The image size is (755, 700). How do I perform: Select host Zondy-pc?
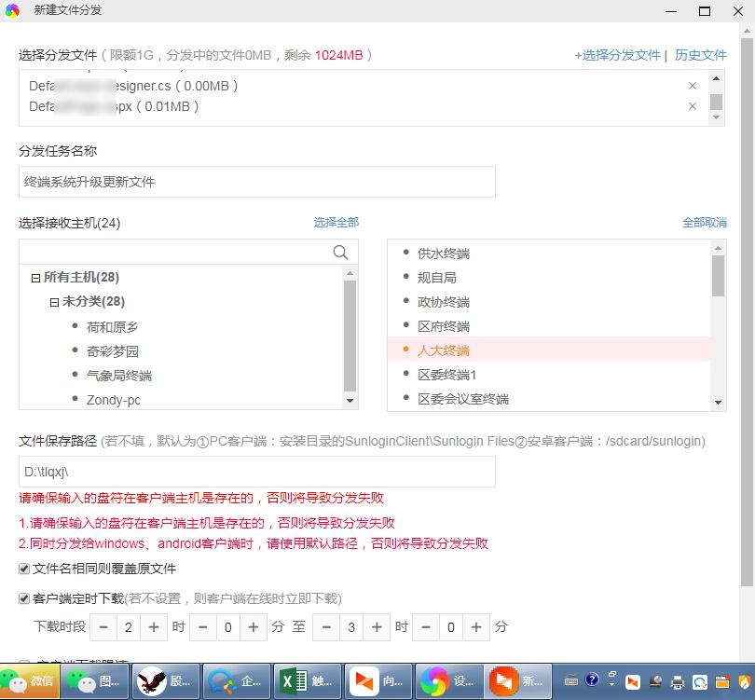tap(113, 400)
